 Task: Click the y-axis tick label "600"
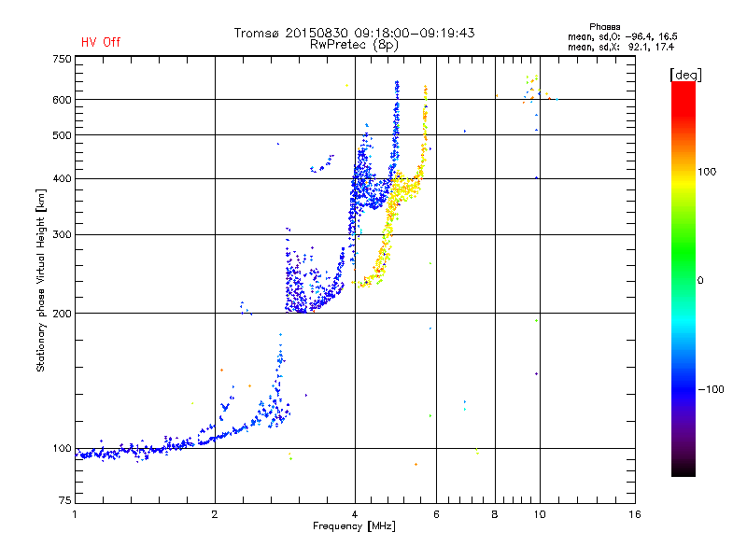(62, 100)
